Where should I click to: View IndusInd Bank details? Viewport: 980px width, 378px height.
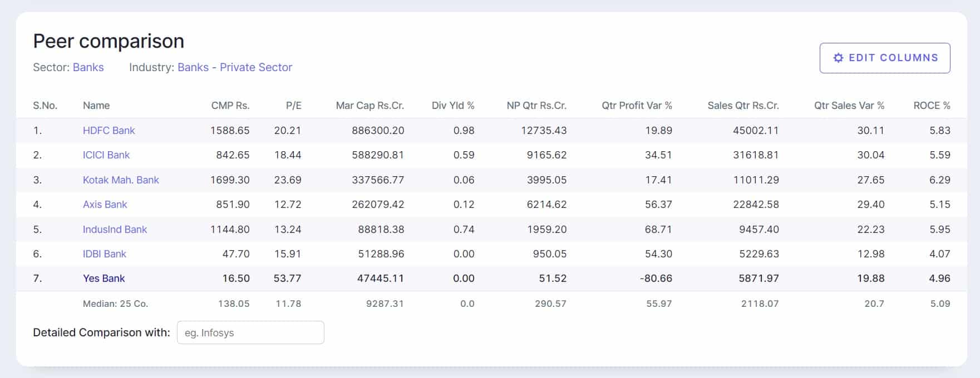[115, 230]
